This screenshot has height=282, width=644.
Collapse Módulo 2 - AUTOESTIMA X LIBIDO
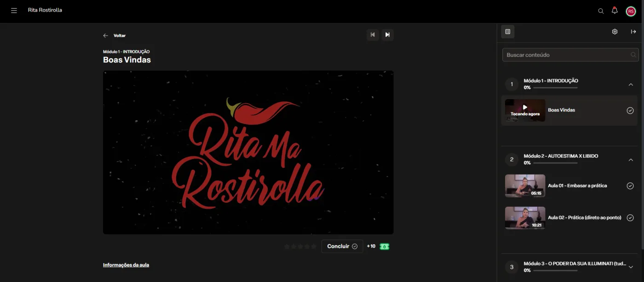(631, 160)
